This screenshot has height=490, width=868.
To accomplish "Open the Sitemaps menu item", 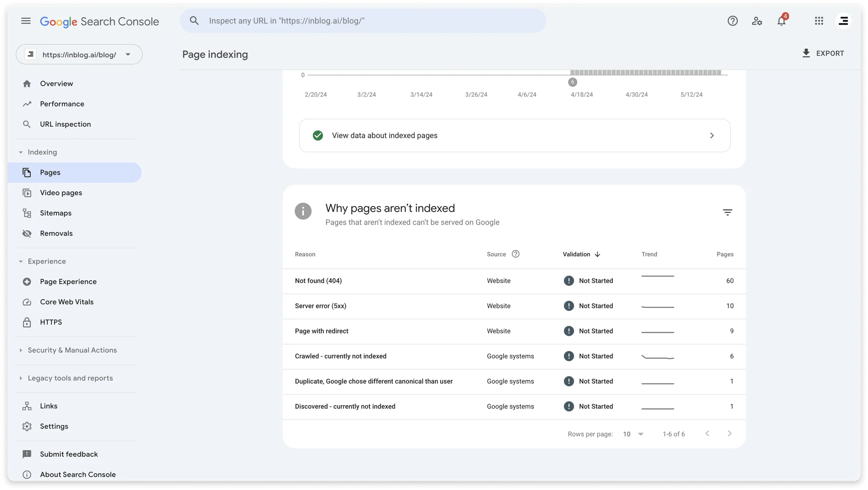I will [56, 213].
